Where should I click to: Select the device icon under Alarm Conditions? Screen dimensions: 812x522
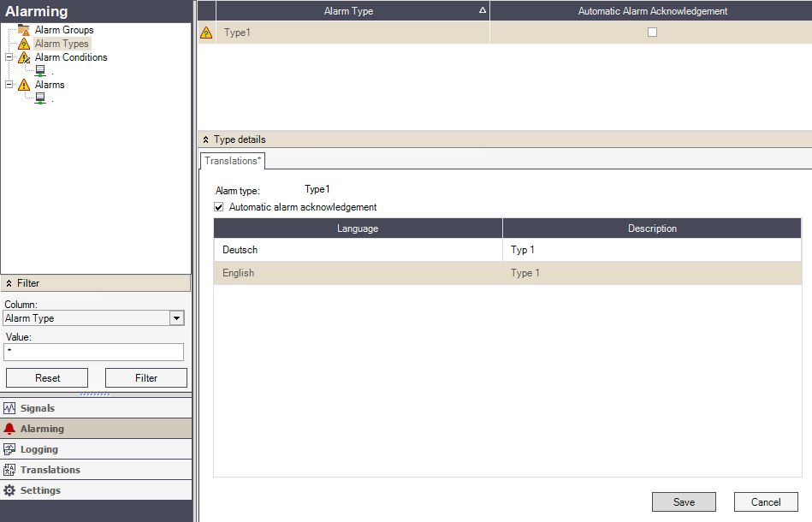pos(39,71)
